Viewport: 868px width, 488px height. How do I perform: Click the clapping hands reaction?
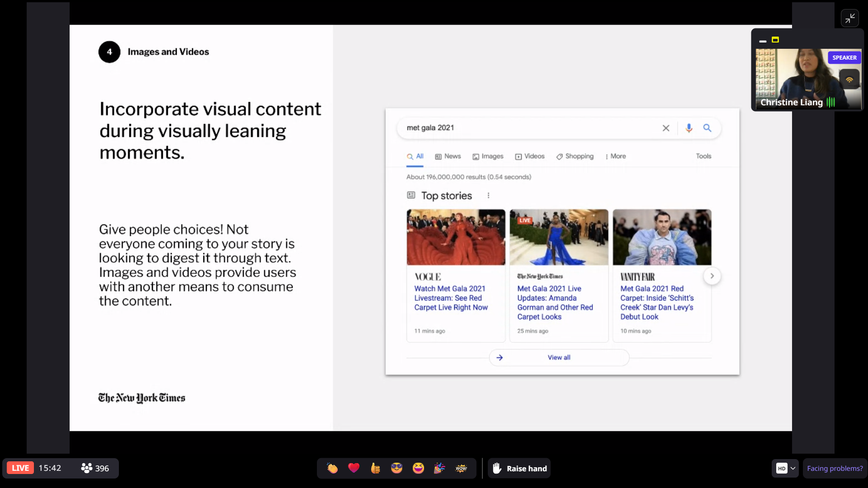pyautogui.click(x=332, y=468)
